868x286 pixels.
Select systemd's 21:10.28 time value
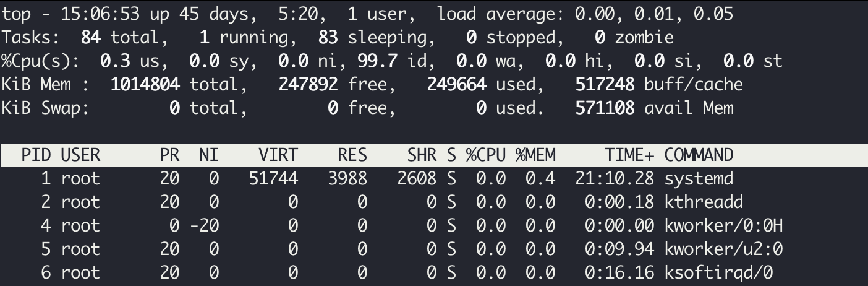(x=614, y=179)
